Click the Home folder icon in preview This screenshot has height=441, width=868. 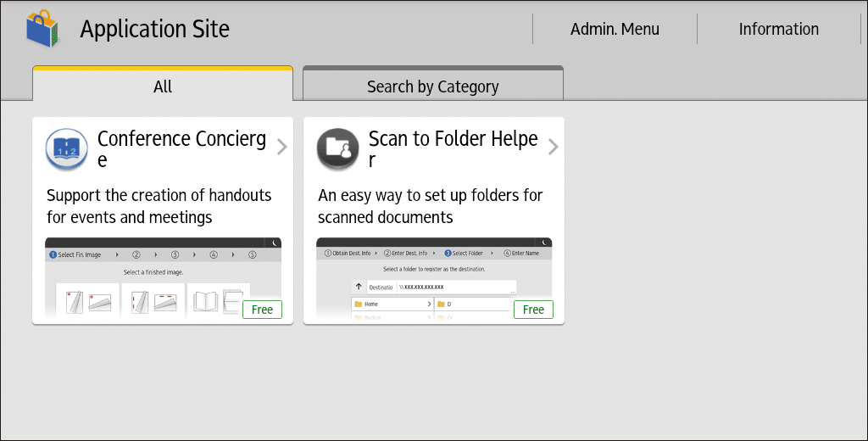pyautogui.click(x=359, y=304)
